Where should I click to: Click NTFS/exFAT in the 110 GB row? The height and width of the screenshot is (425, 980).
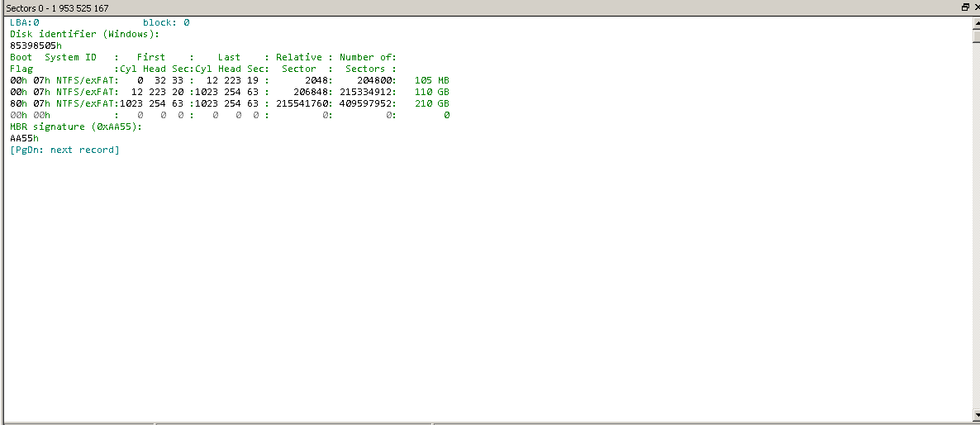coord(85,92)
